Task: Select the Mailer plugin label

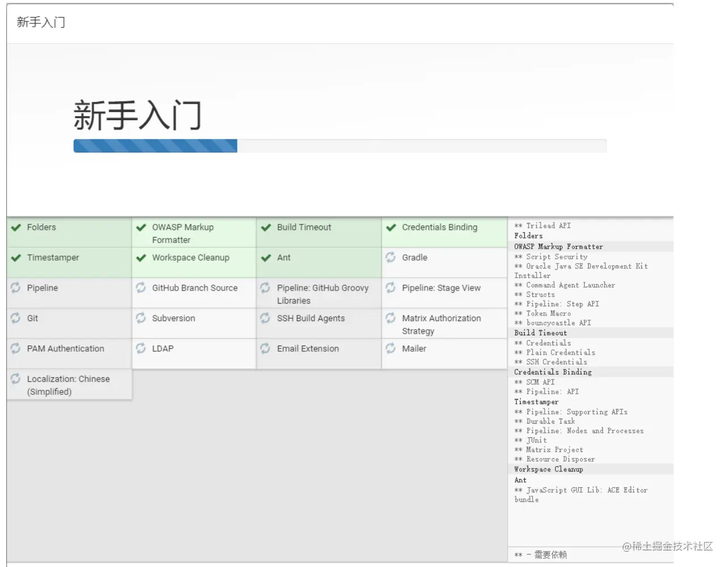Action: (414, 348)
